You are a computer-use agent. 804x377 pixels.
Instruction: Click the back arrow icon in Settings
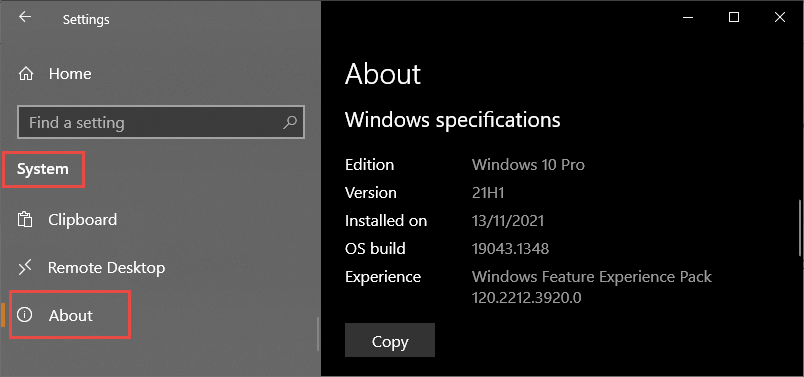pyautogui.click(x=25, y=17)
